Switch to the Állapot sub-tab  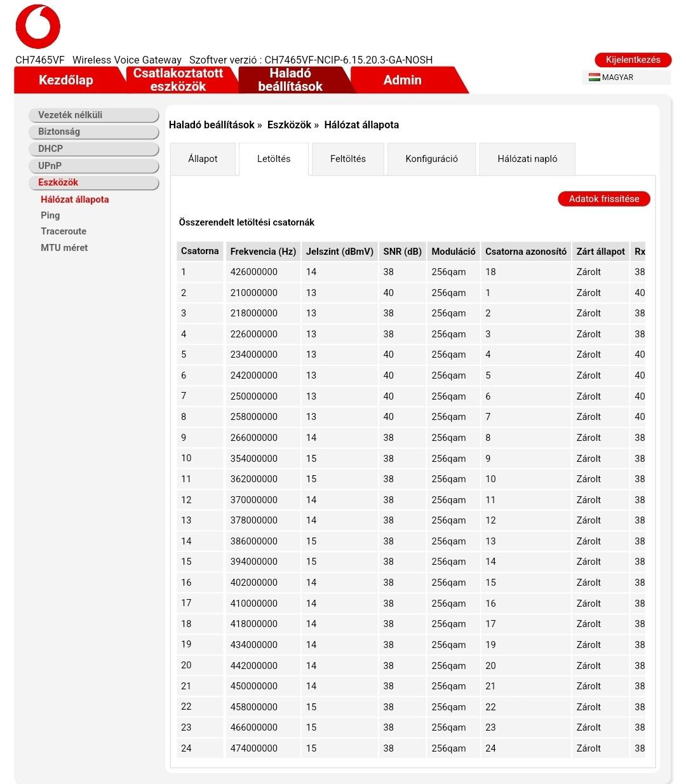[203, 159]
